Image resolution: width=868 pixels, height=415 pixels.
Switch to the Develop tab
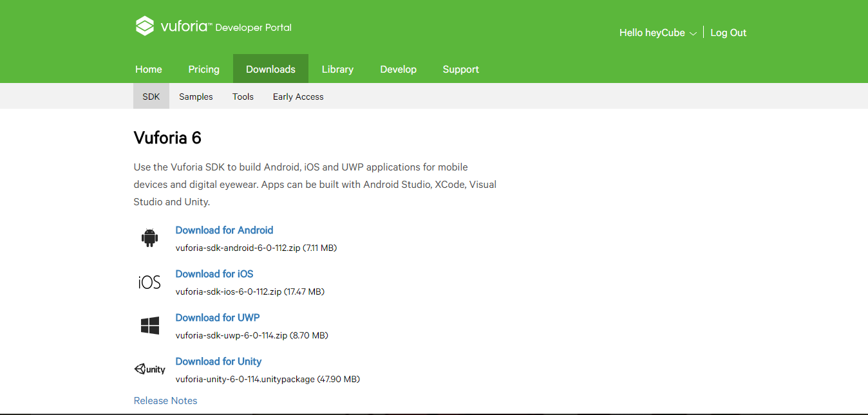point(398,69)
